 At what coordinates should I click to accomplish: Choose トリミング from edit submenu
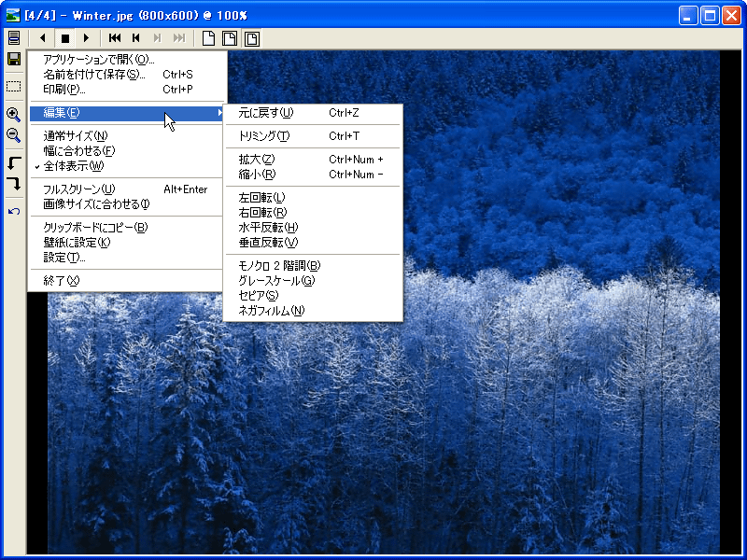click(264, 136)
